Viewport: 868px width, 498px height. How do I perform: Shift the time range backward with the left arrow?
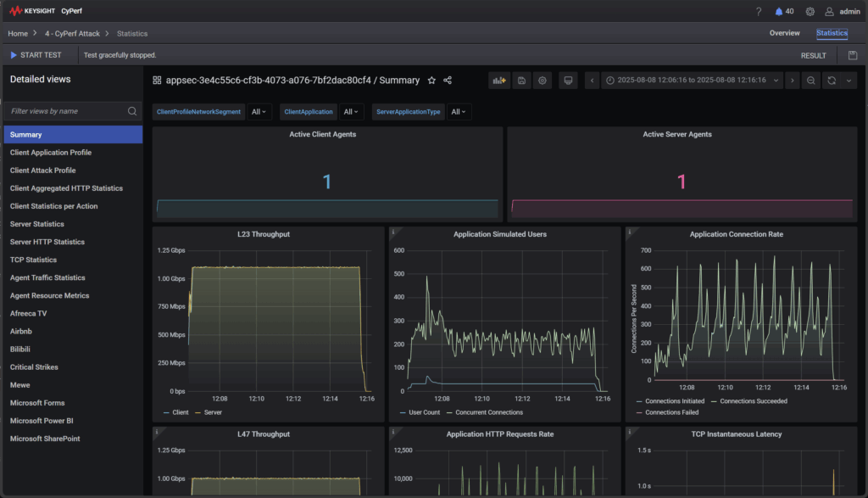pyautogui.click(x=592, y=81)
